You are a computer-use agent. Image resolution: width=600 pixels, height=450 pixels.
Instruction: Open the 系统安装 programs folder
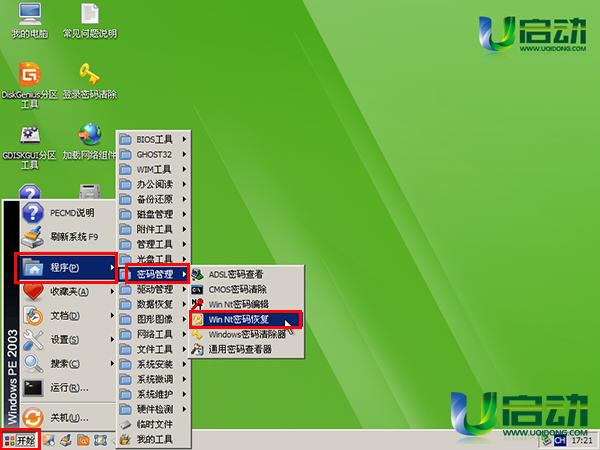pos(153,364)
